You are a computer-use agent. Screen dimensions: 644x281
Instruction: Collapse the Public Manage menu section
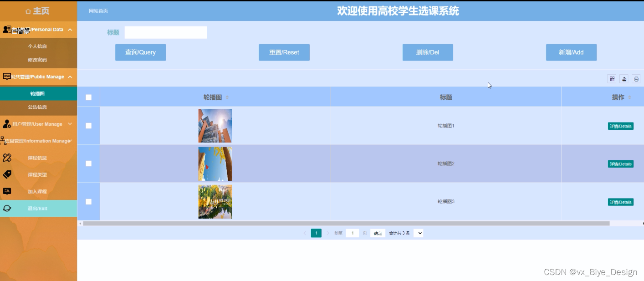coord(70,77)
